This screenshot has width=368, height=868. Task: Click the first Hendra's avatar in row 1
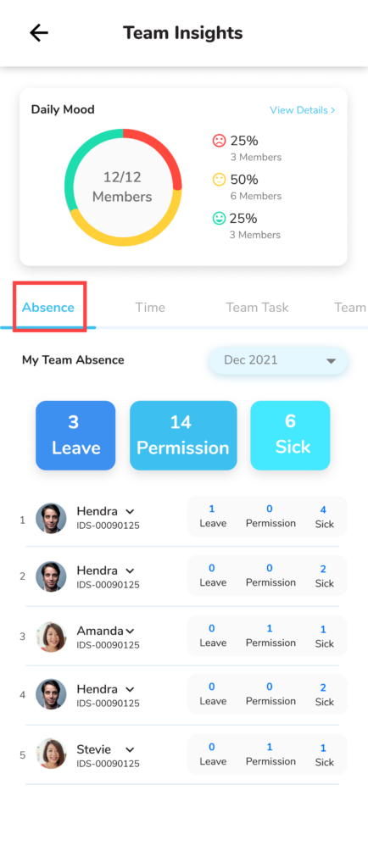(x=51, y=518)
